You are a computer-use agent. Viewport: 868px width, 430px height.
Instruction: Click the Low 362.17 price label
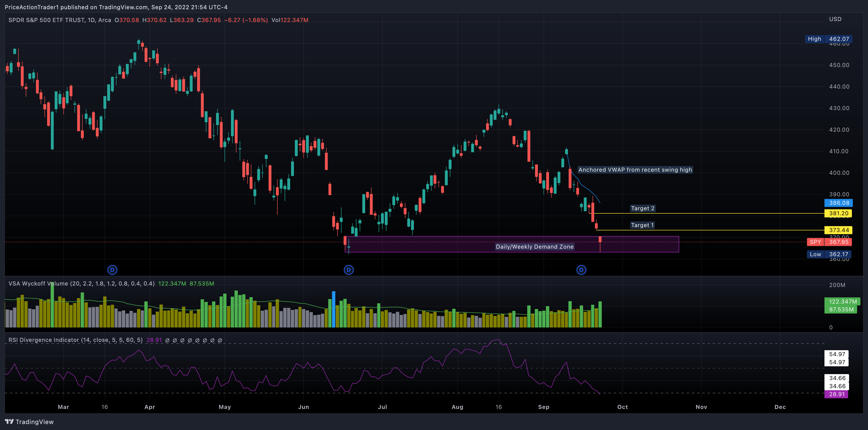pos(829,254)
